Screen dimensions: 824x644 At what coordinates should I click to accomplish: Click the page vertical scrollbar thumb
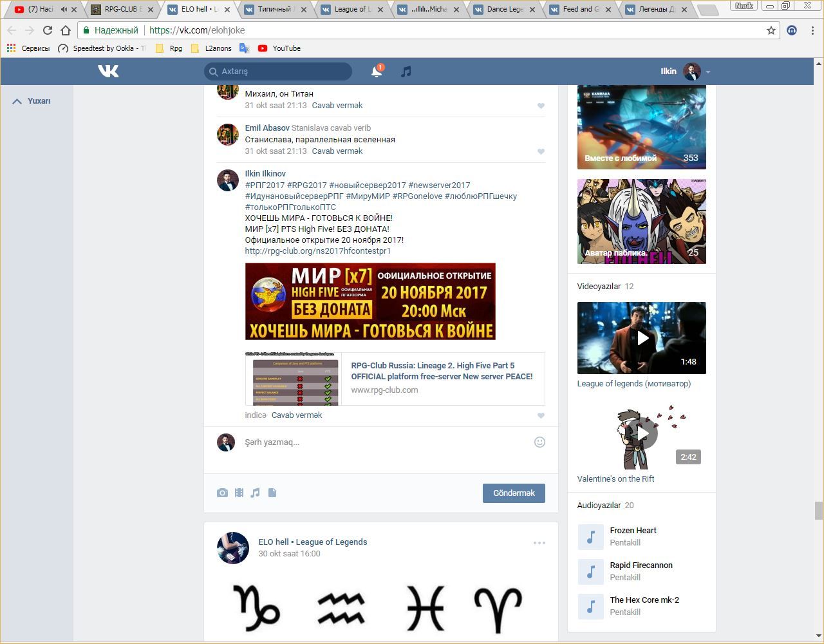click(819, 511)
